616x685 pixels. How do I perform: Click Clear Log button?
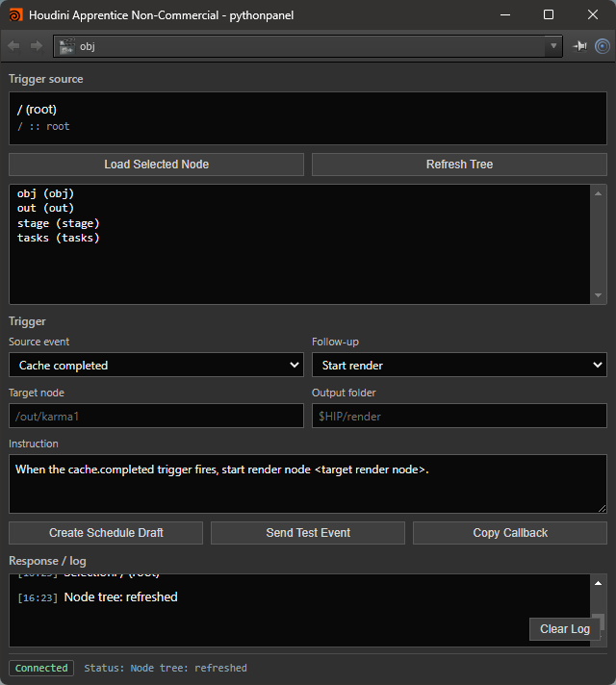click(564, 629)
